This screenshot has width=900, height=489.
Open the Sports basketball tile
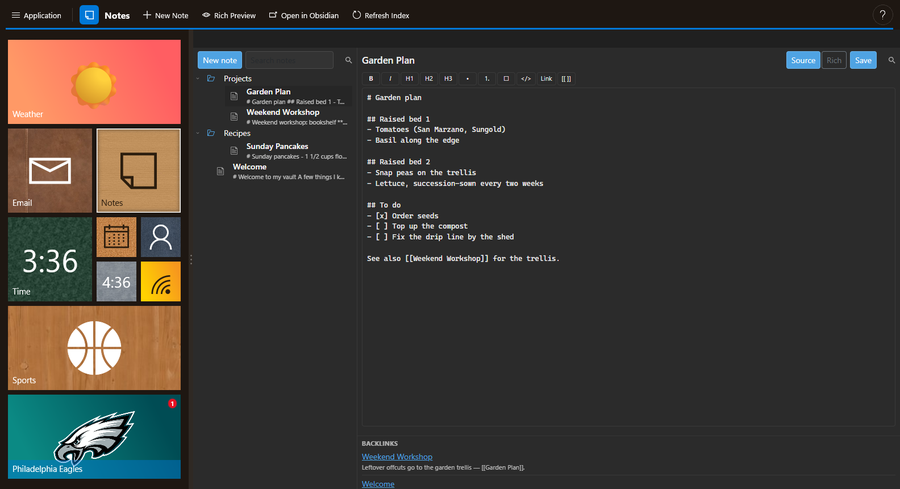pos(94,348)
